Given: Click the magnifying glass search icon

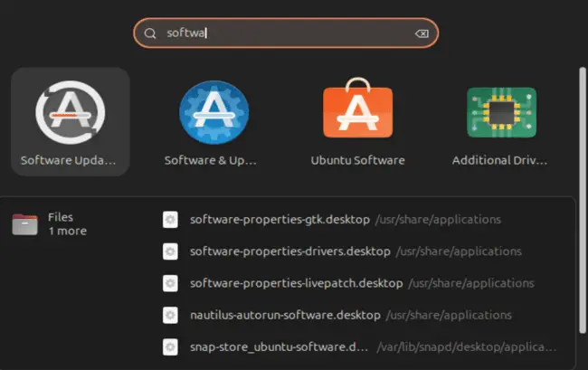Looking at the screenshot, I should click(x=150, y=33).
